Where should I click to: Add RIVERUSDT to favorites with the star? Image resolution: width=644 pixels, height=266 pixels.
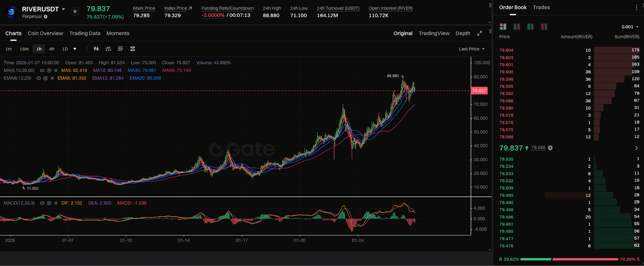[75, 11]
